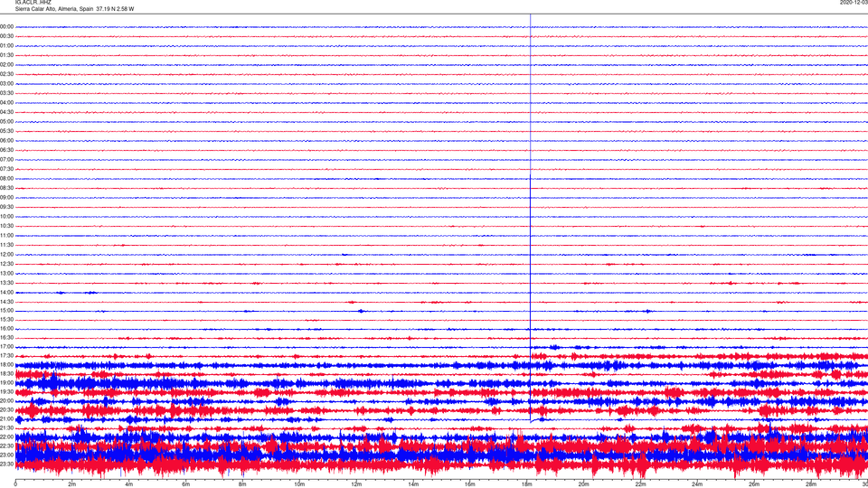This screenshot has height=488, width=868.
Task: Click the 21:00 trace time label
Action: (6, 418)
